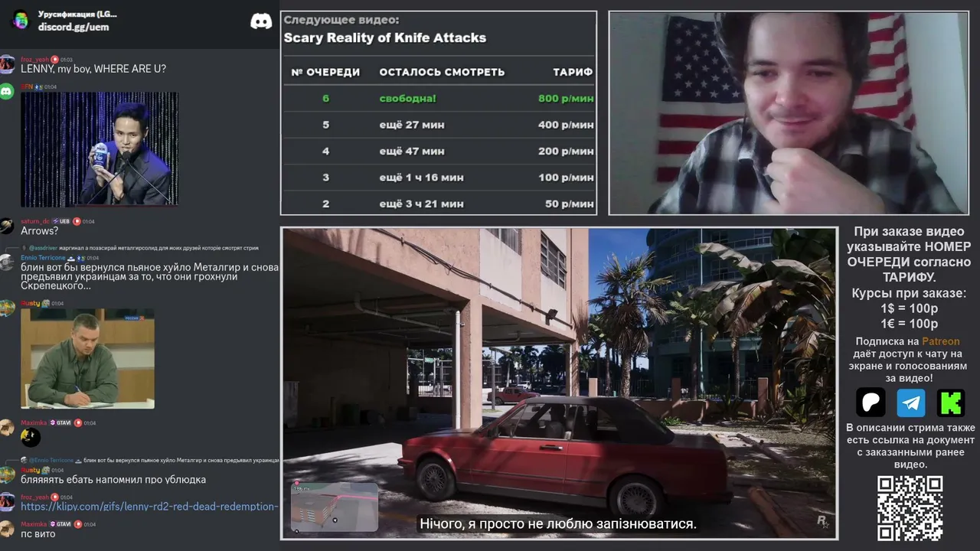Open the Patreon icon
980x551 pixels.
871,403
